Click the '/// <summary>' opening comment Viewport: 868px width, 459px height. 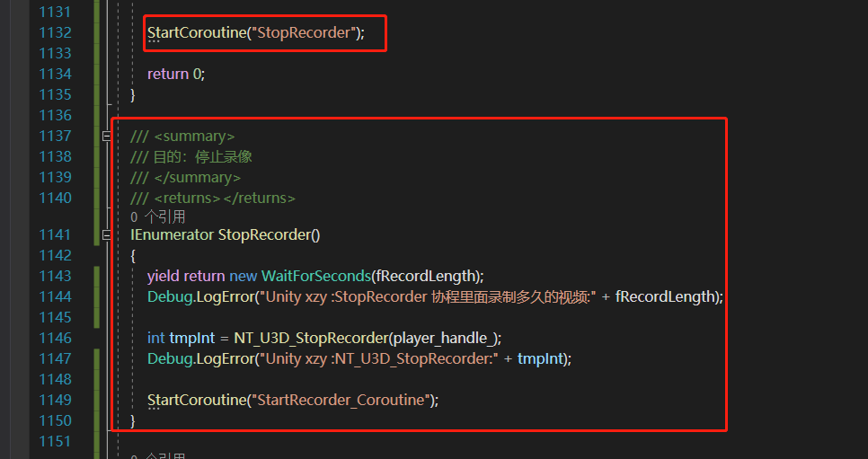[x=182, y=137]
